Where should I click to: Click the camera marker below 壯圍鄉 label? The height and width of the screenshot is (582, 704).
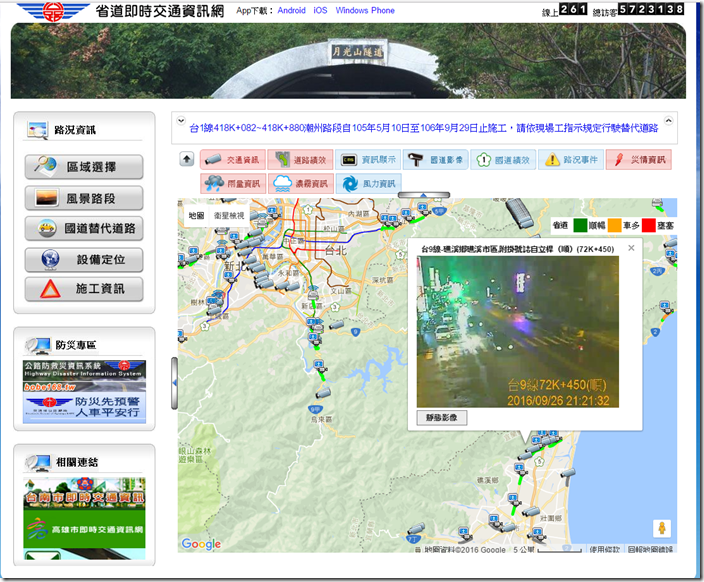(537, 534)
